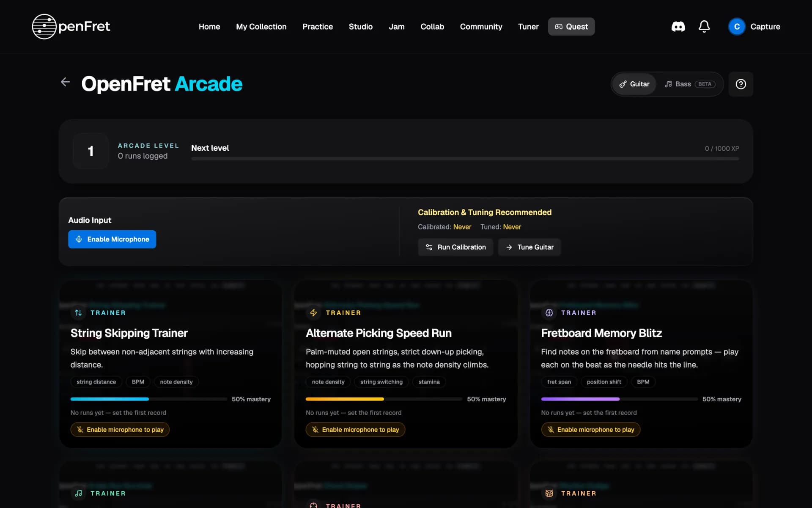Click mic-off icon in Alternate Picking card
The image size is (812, 508).
(x=315, y=430)
